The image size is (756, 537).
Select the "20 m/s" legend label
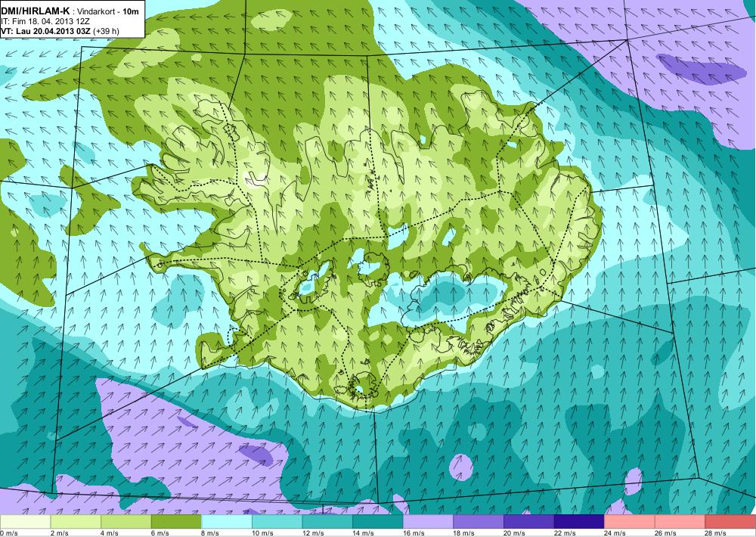pos(514,533)
